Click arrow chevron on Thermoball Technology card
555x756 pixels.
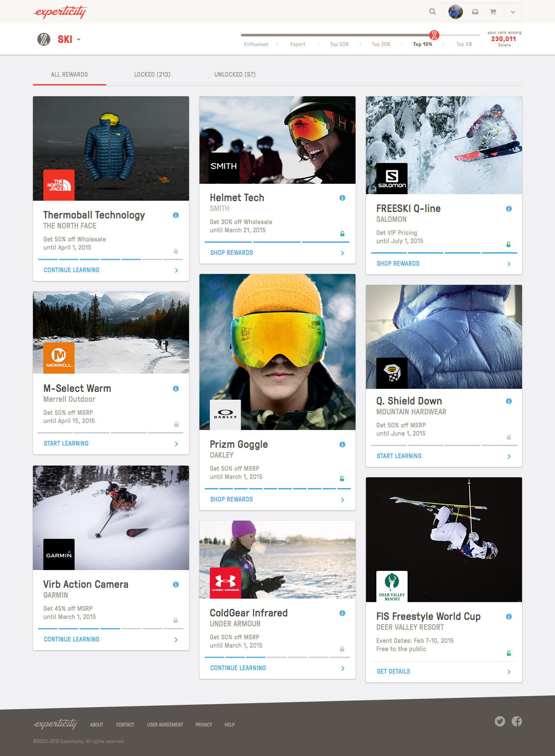pyautogui.click(x=176, y=270)
